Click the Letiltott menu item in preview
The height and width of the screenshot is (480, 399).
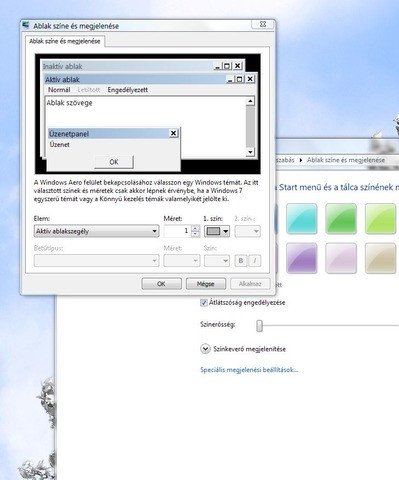pyautogui.click(x=89, y=90)
